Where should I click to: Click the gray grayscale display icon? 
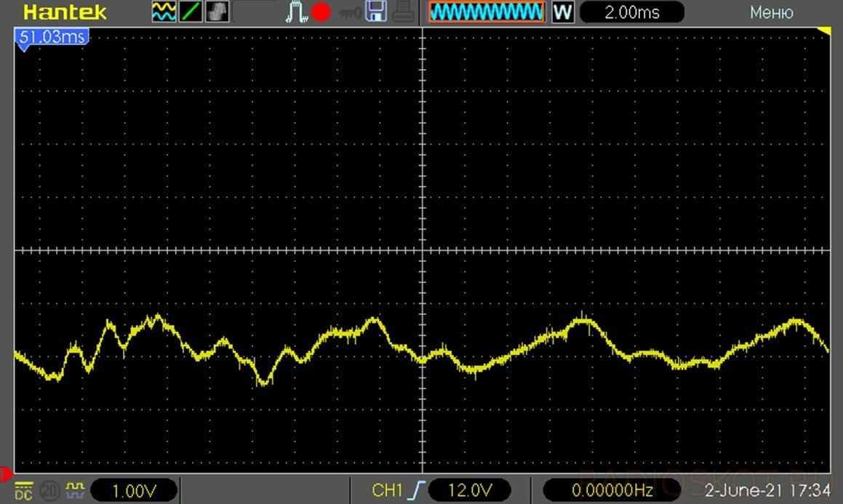217,12
